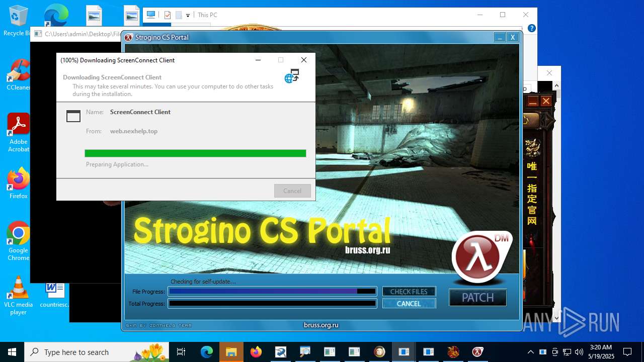Open the CCleaner desktop shortcut

18,75
